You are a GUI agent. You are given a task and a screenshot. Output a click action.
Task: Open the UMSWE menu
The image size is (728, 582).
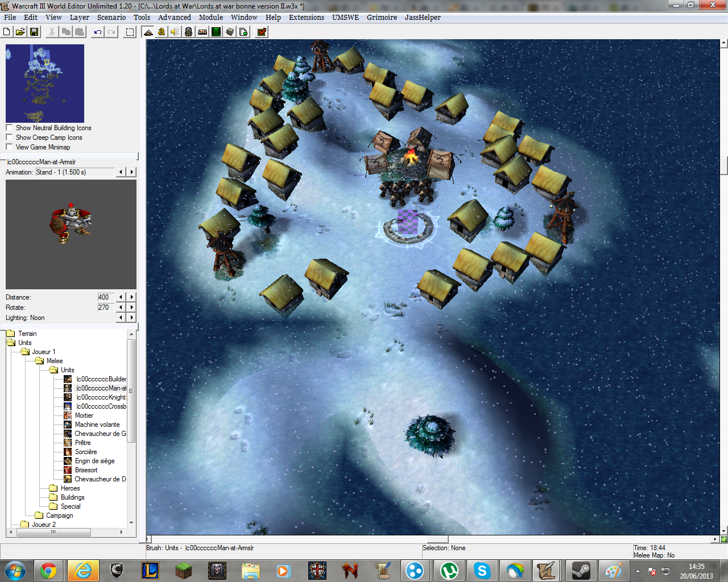(346, 17)
